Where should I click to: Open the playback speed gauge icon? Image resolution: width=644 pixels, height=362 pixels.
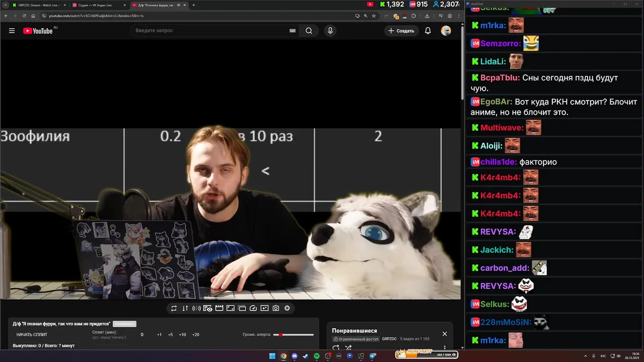(x=253, y=308)
